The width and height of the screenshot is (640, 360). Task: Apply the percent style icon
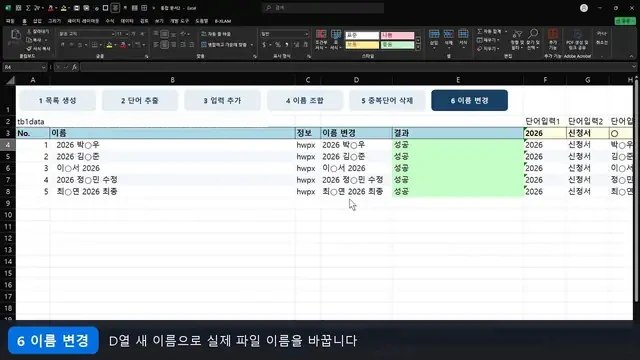pos(278,45)
